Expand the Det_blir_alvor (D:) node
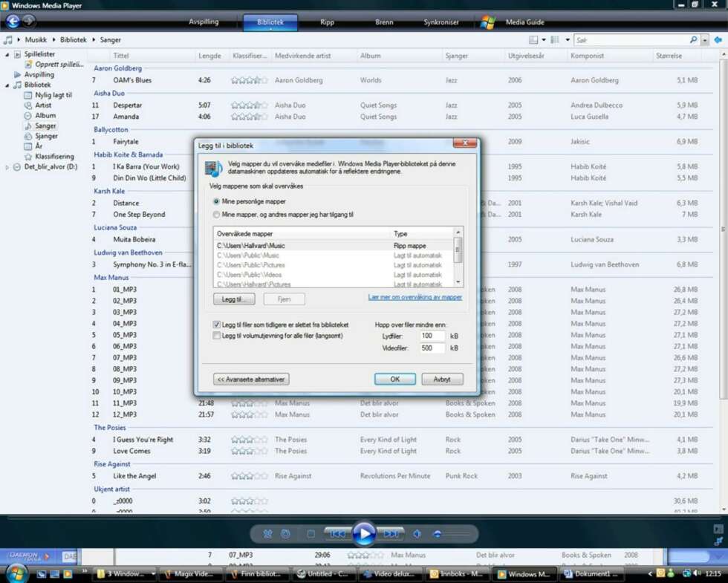The height and width of the screenshot is (583, 728). point(7,167)
